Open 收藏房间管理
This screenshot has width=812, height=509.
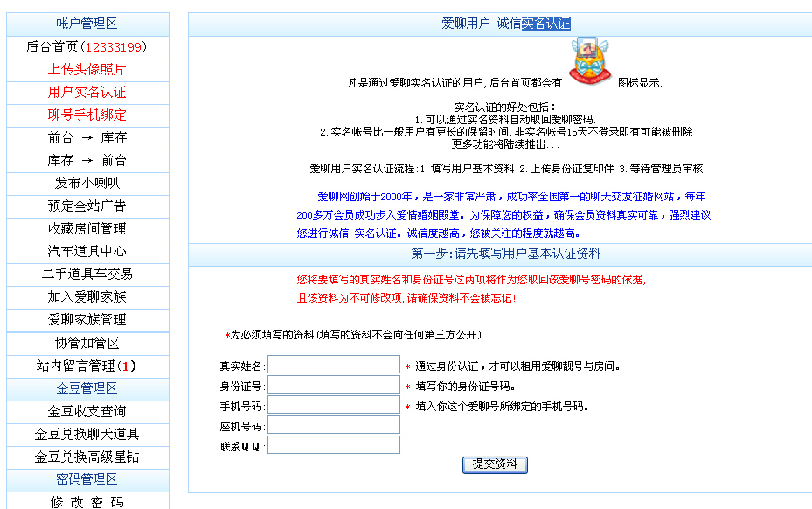(x=87, y=229)
